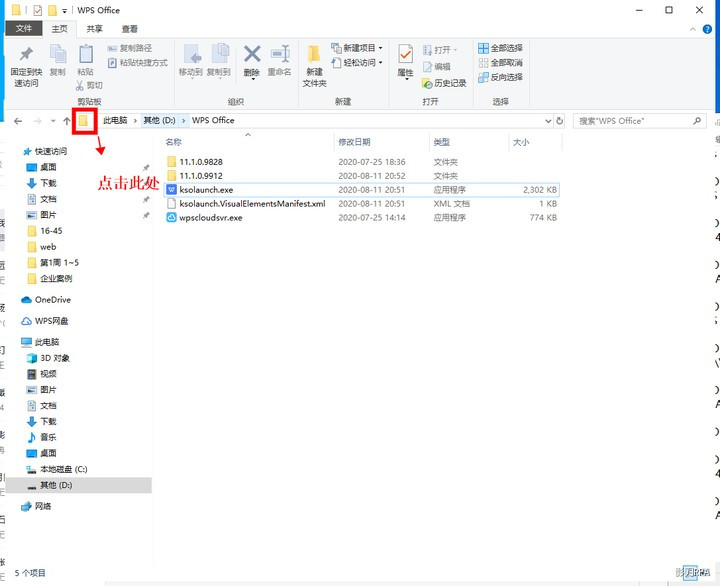Switch to the Share tab
This screenshot has height=586, width=720.
(x=95, y=29)
